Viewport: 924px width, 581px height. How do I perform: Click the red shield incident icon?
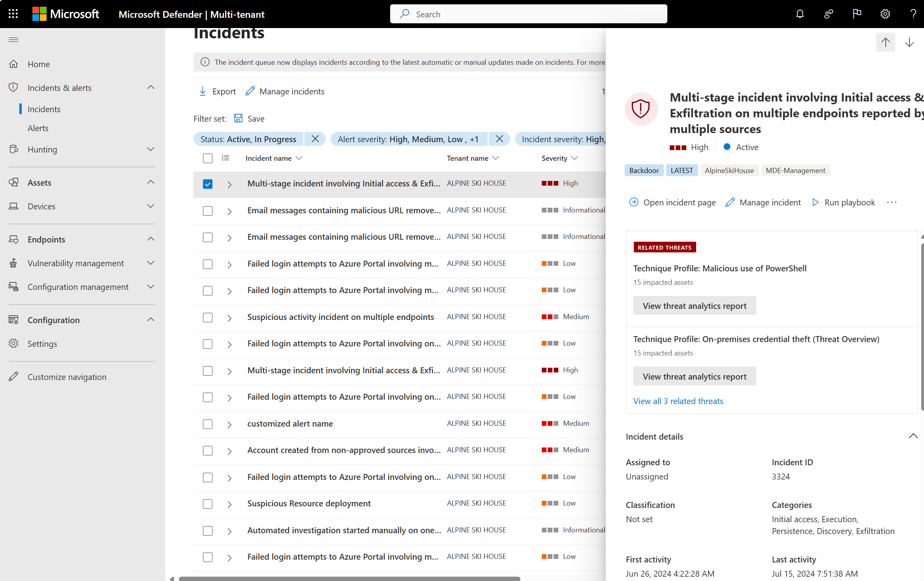click(641, 109)
